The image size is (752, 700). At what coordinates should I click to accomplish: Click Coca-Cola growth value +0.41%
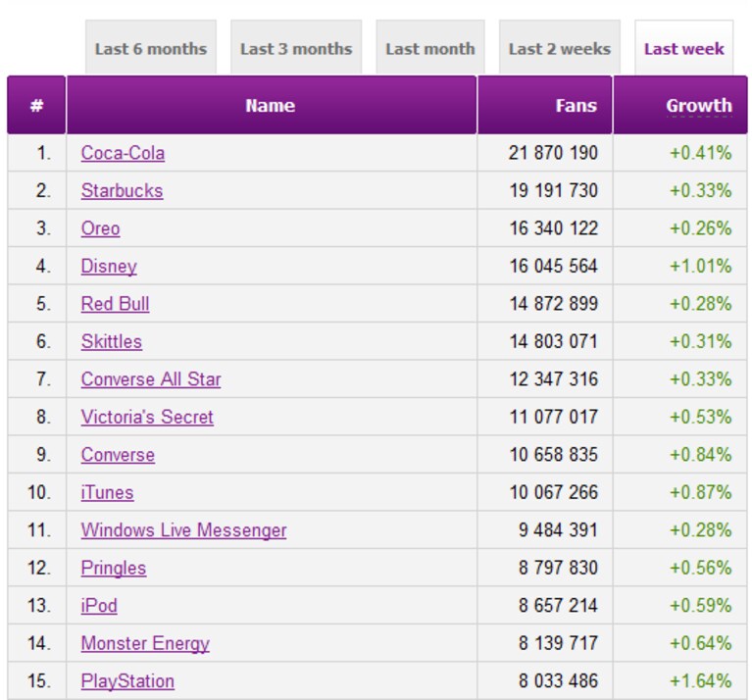pos(701,153)
